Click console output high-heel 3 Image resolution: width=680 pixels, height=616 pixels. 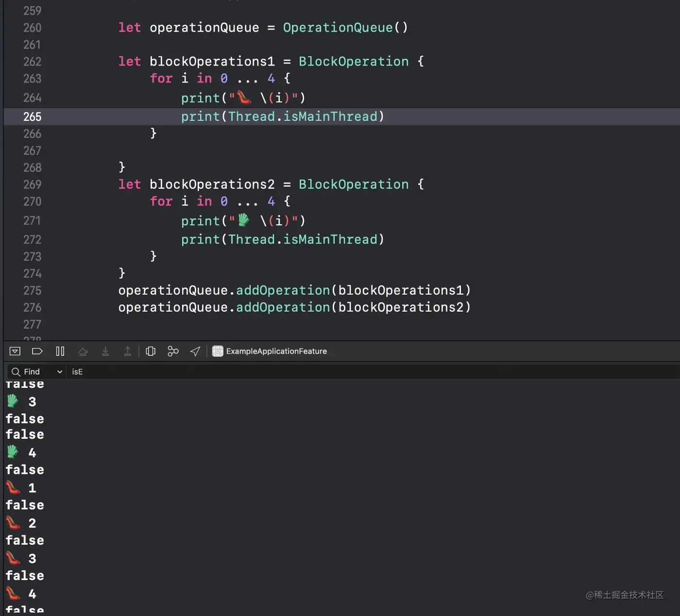pyautogui.click(x=21, y=559)
